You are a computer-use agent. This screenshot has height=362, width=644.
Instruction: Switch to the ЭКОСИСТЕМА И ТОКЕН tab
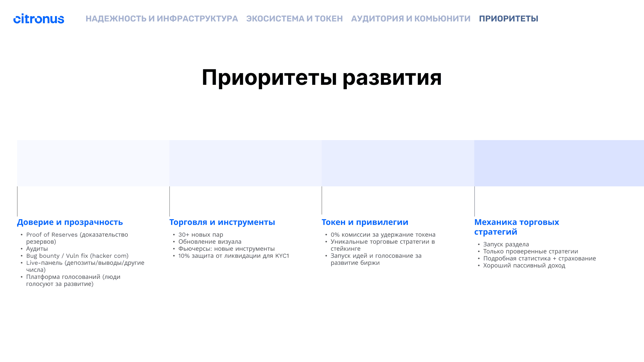(294, 19)
